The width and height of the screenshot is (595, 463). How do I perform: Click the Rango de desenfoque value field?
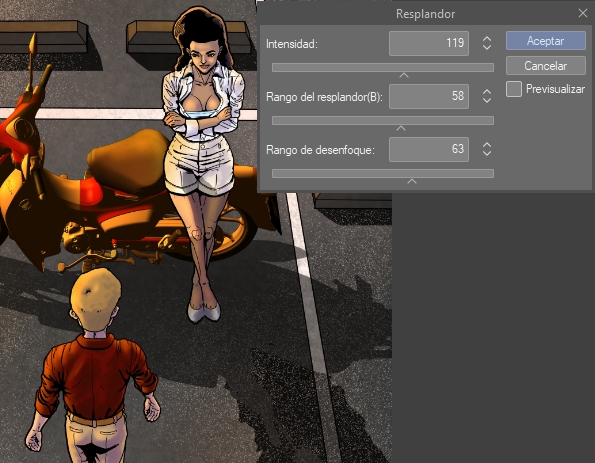click(429, 149)
